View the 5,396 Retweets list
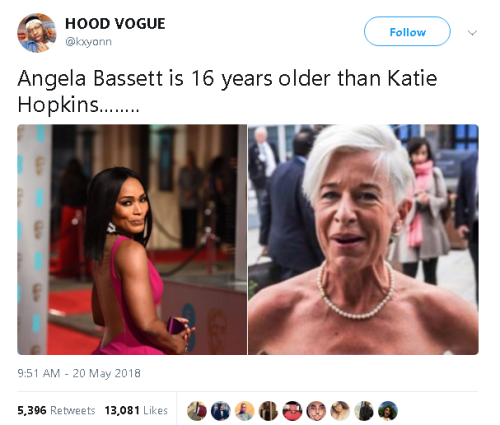Screen dimensions: 500x425 (56, 410)
